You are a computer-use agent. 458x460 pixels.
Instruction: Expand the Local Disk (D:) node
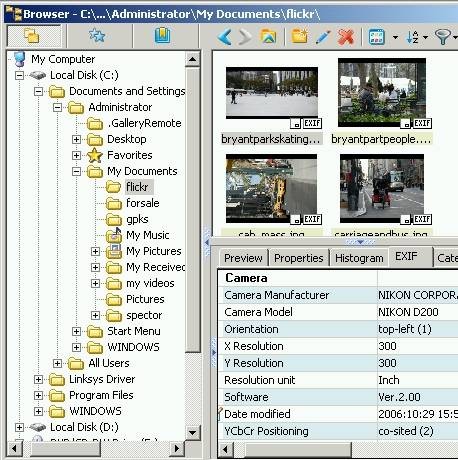[19, 427]
